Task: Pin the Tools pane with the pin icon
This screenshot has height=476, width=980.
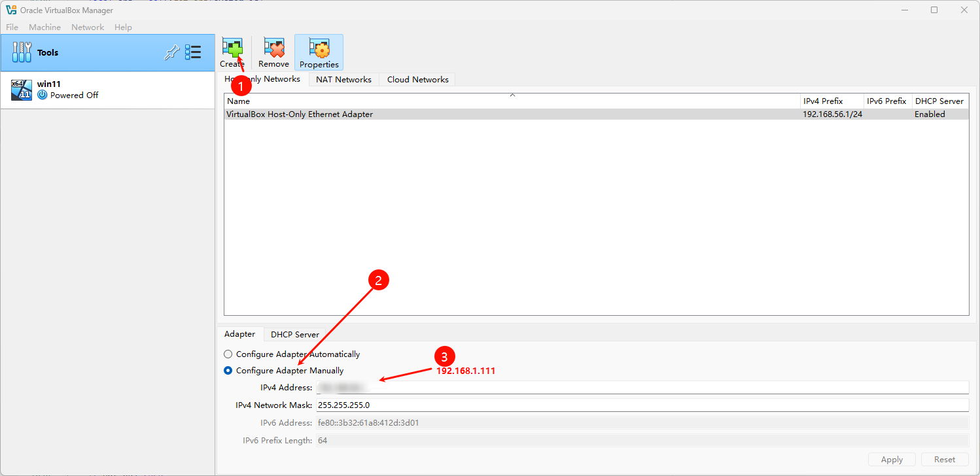Action: [171, 52]
